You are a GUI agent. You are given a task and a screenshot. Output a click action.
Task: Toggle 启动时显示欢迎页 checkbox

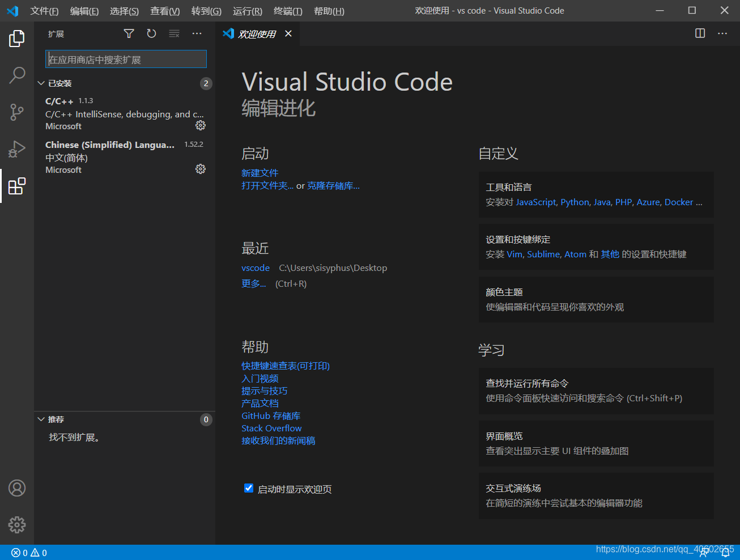coord(248,488)
